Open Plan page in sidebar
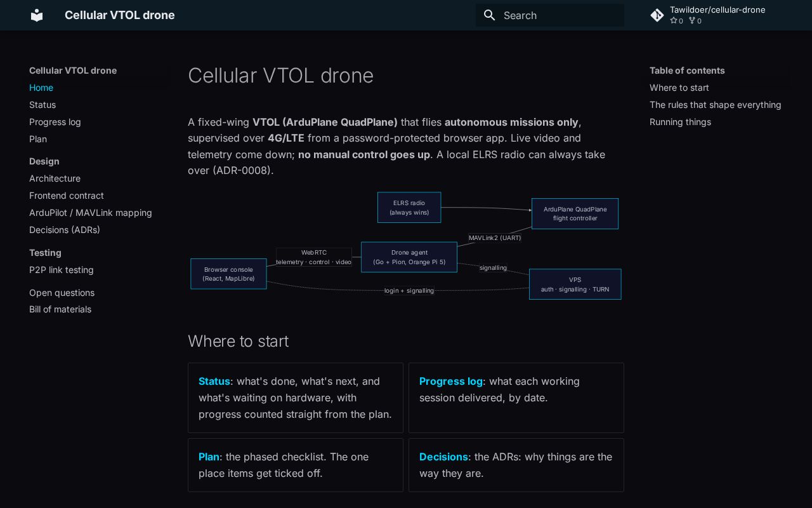Screen dimensions: 812x508 click(x=38, y=139)
